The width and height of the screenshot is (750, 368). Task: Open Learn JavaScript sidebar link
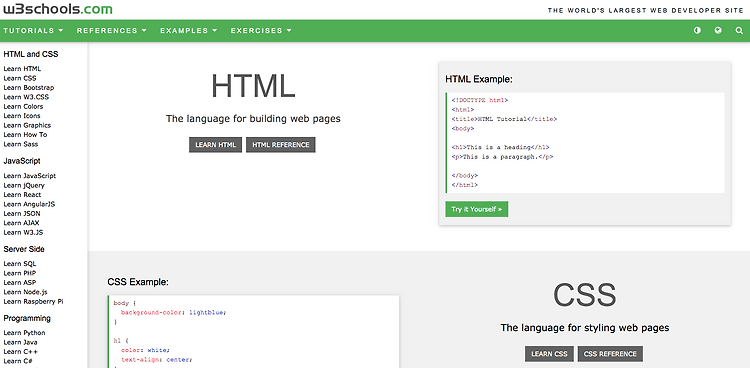[x=29, y=176]
